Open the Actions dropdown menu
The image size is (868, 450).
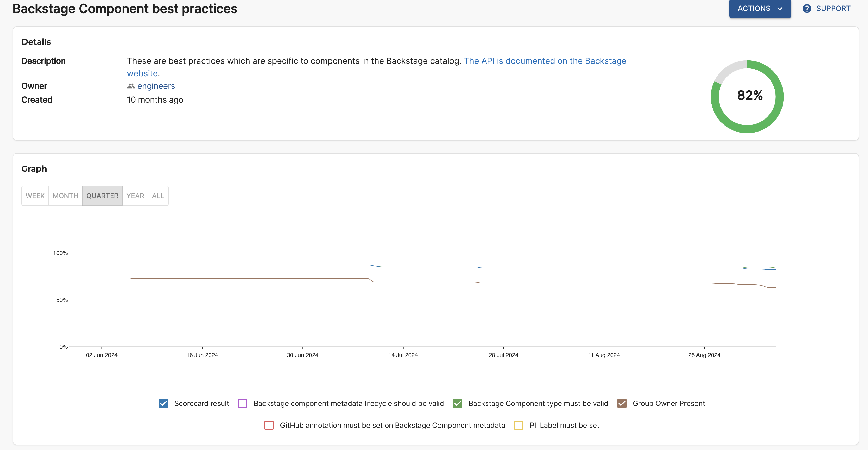(x=760, y=8)
